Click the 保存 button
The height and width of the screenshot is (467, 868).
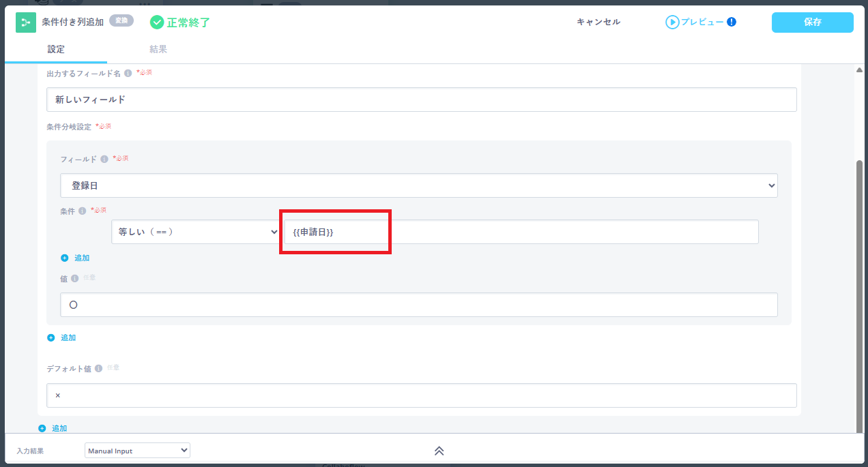click(812, 22)
